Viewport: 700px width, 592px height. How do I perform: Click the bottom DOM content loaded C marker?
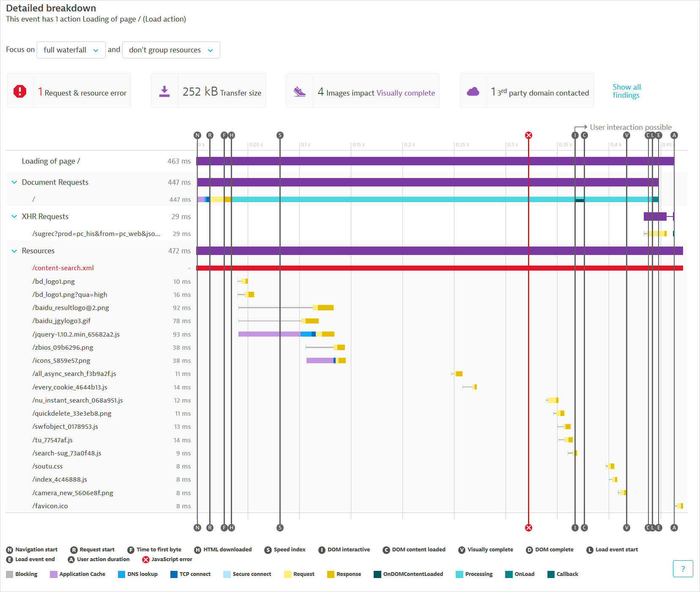pyautogui.click(x=584, y=528)
